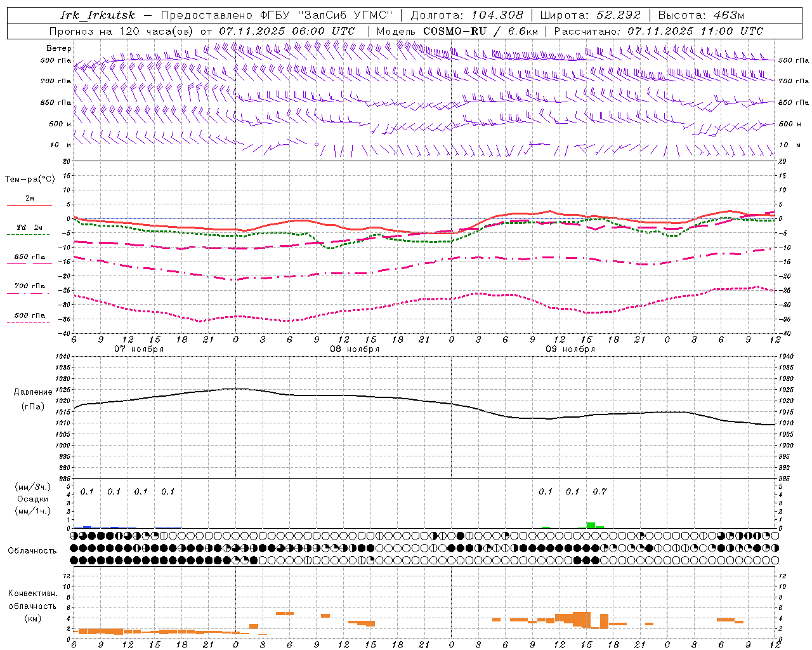The width and height of the screenshot is (812, 650).
Task: Click the tallest green precipitation bar
Action: [591, 525]
